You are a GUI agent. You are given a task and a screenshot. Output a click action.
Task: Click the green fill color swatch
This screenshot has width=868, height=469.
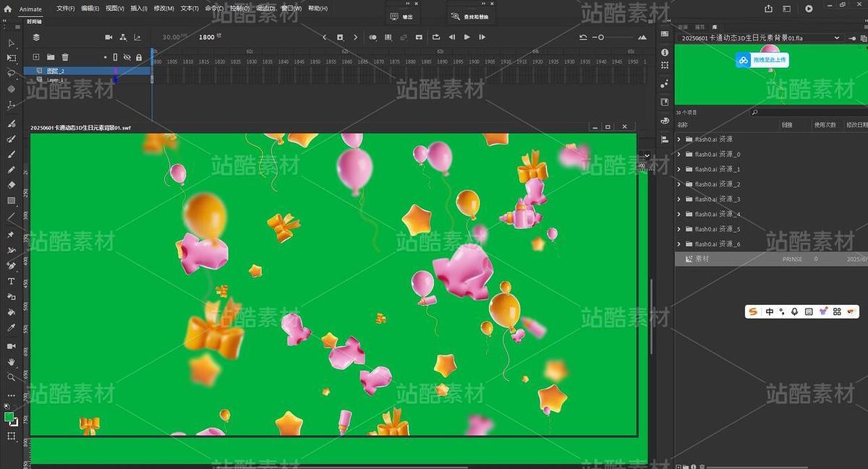coord(10,418)
